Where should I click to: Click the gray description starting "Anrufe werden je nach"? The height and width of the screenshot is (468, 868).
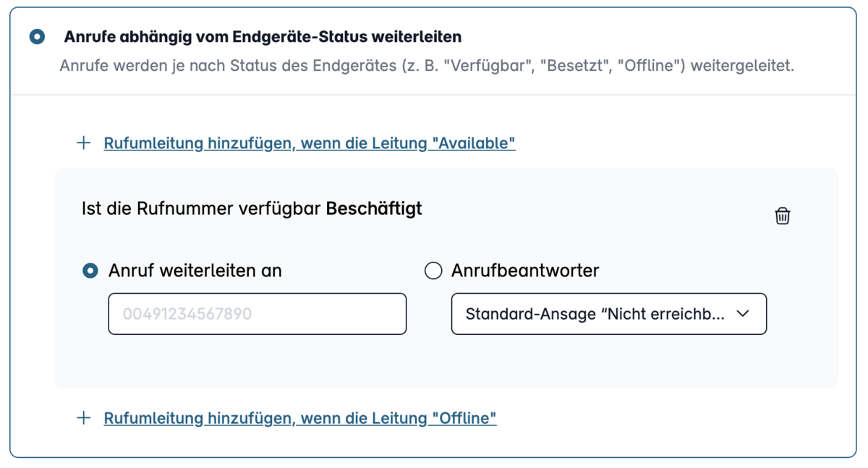click(427, 66)
